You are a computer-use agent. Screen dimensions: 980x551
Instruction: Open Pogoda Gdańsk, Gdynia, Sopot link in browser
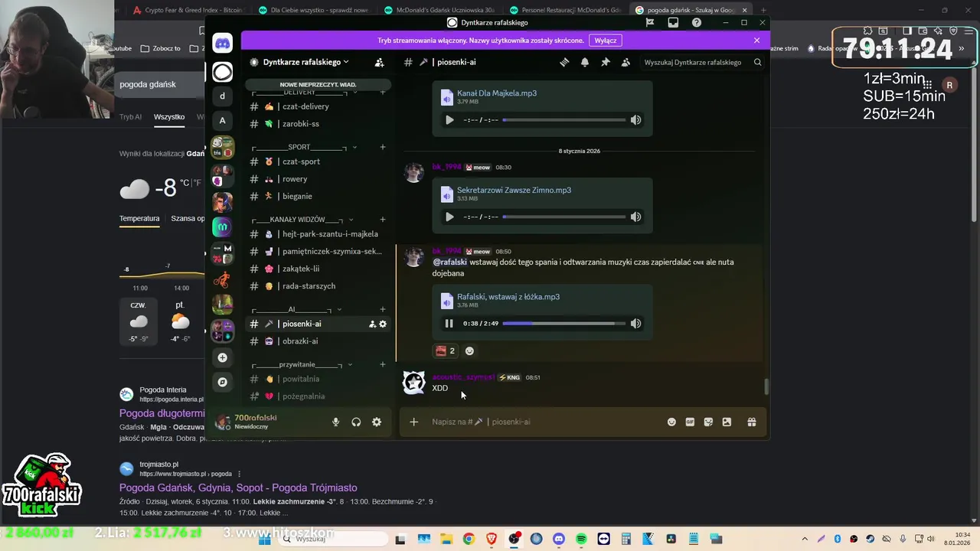[238, 487]
